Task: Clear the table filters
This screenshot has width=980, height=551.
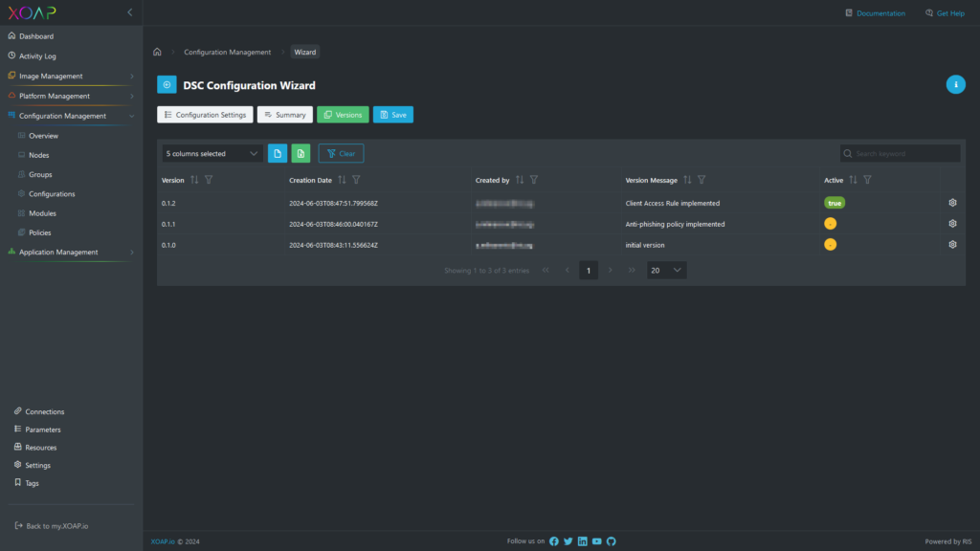Action: coord(341,153)
